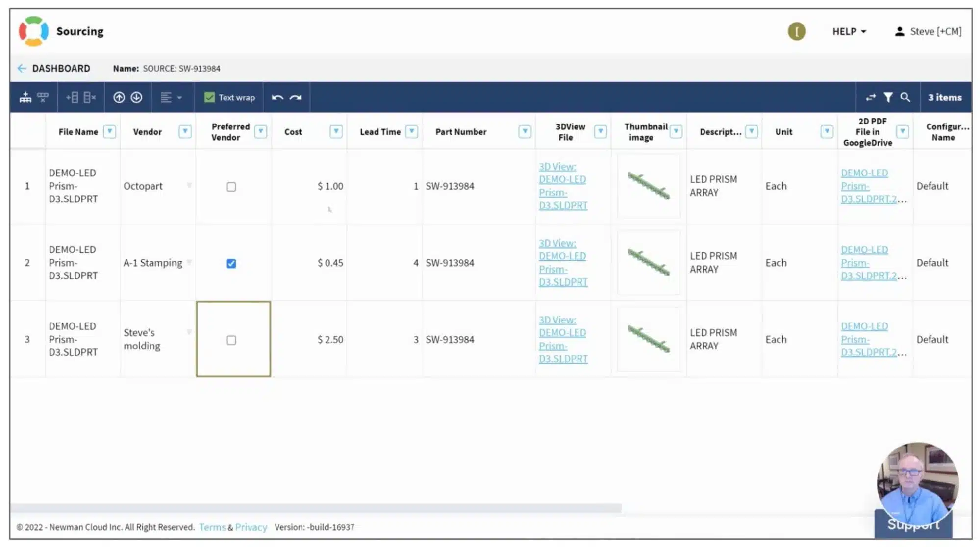Image resolution: width=980 pixels, height=547 pixels.
Task: Click the swap arrows icon near filter
Action: pyautogui.click(x=870, y=98)
